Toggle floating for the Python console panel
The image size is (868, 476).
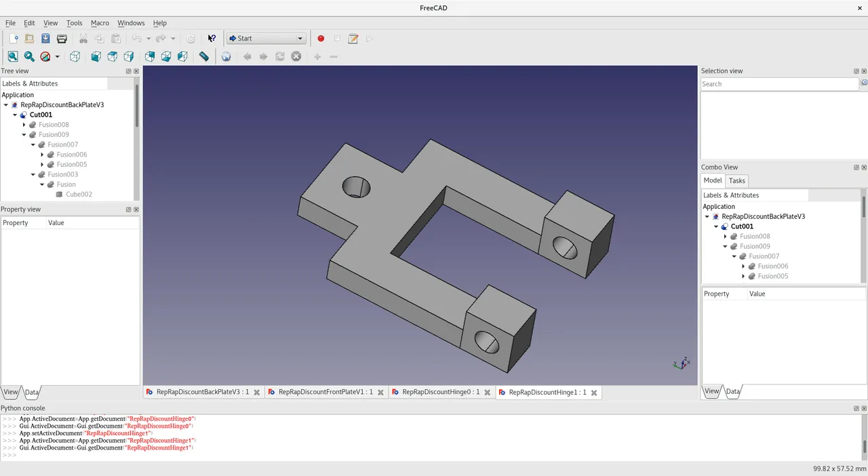(856, 409)
